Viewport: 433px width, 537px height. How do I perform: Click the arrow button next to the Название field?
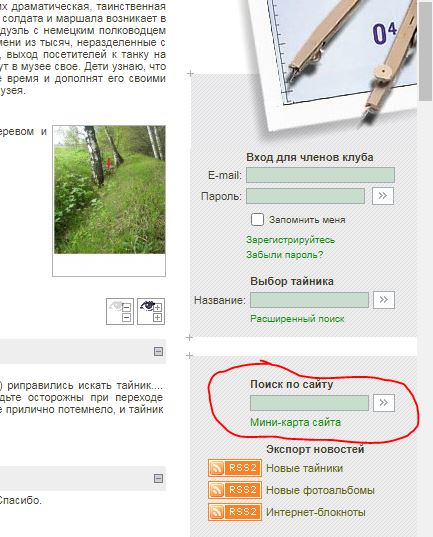384,300
